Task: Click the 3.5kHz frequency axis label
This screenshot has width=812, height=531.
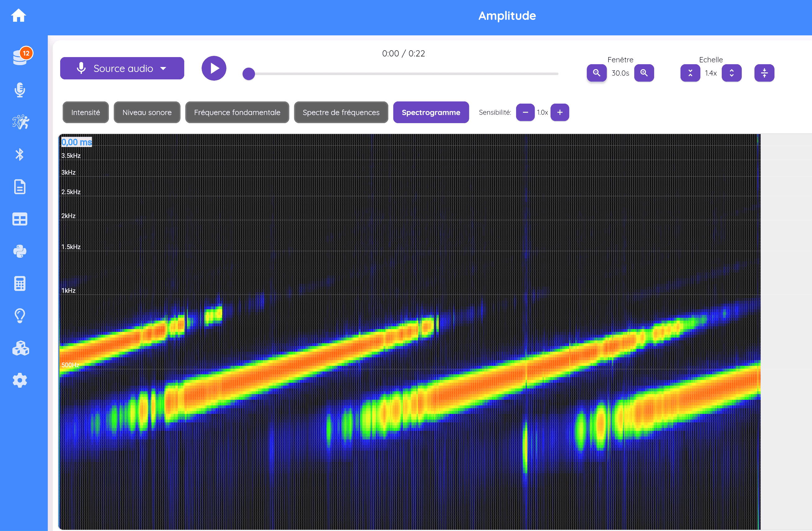Action: pyautogui.click(x=71, y=156)
